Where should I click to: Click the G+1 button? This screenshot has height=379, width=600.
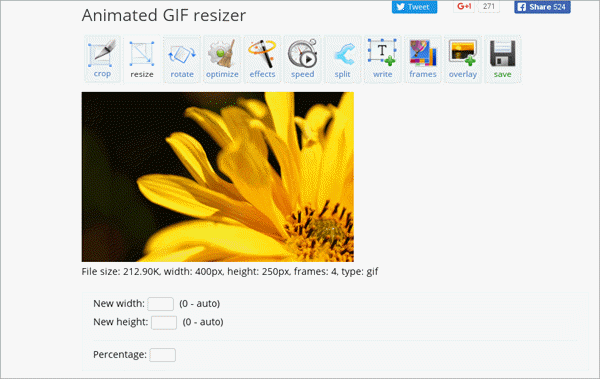[464, 7]
